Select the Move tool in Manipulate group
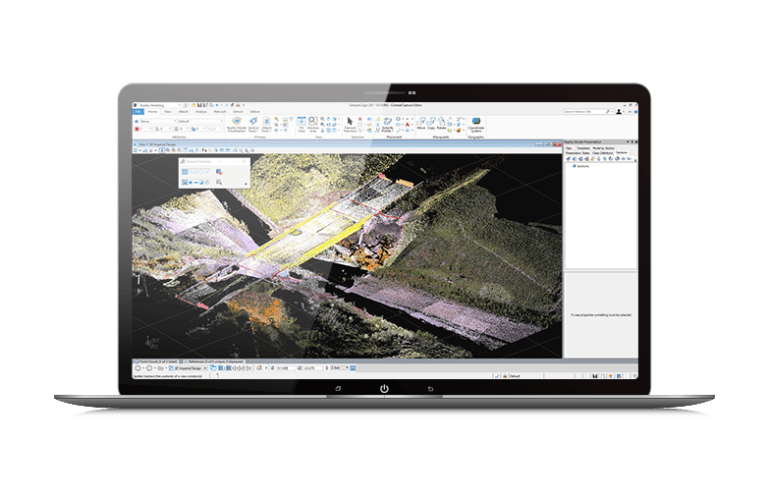Screen dimensions: 768x499 421,123
